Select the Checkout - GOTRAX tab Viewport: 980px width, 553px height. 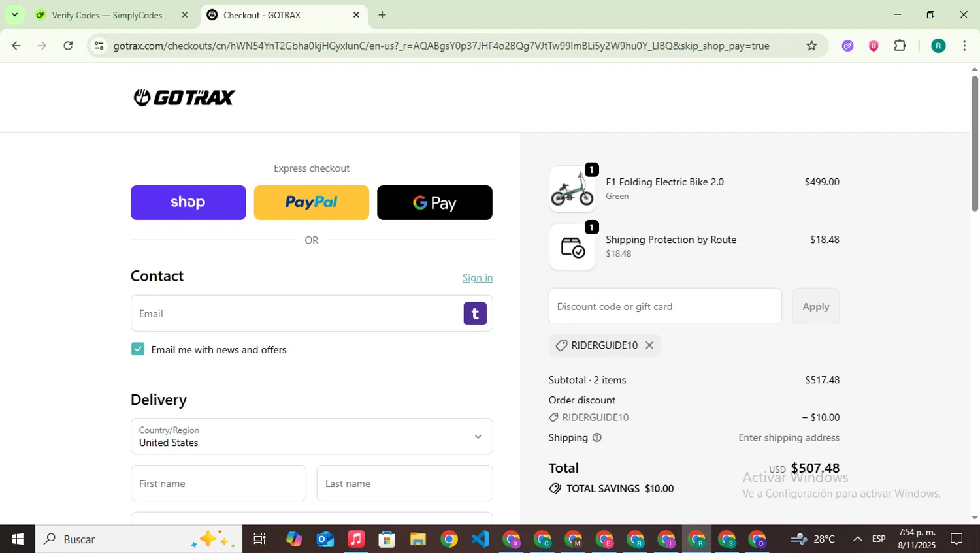pyautogui.click(x=261, y=15)
